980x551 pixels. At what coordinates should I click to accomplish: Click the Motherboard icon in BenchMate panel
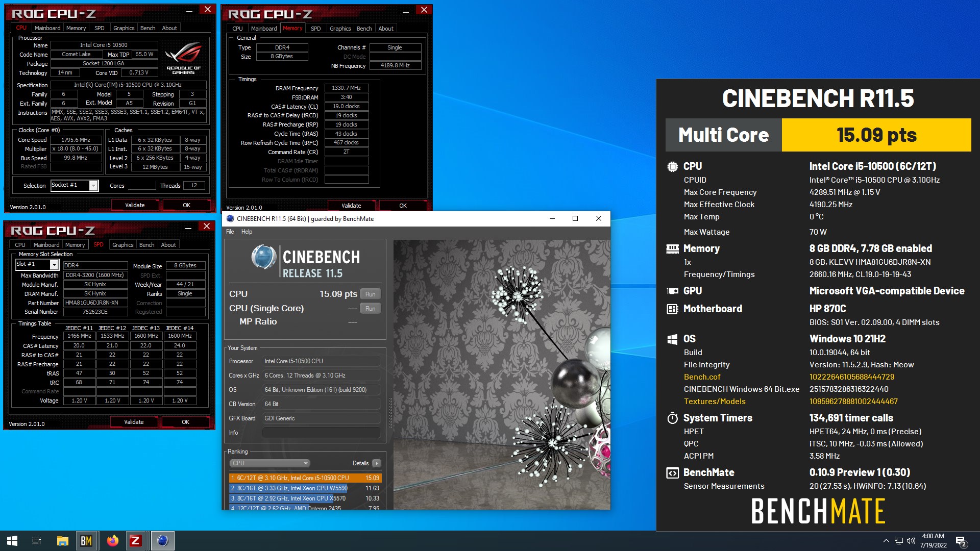pyautogui.click(x=672, y=309)
